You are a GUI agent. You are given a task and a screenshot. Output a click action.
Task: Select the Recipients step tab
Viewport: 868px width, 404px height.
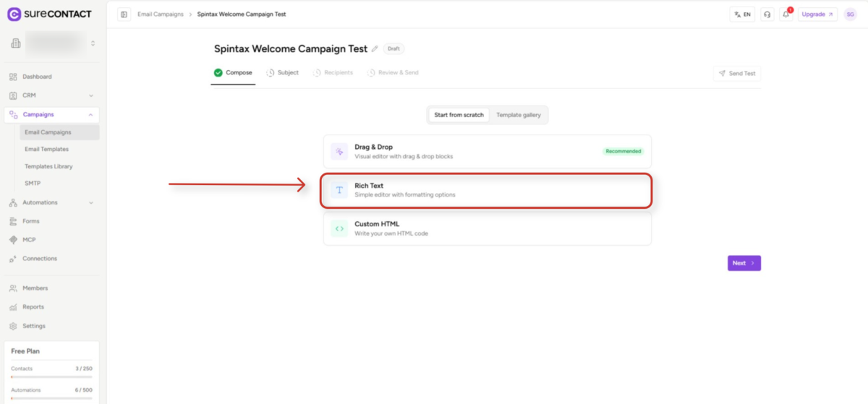[x=333, y=73]
